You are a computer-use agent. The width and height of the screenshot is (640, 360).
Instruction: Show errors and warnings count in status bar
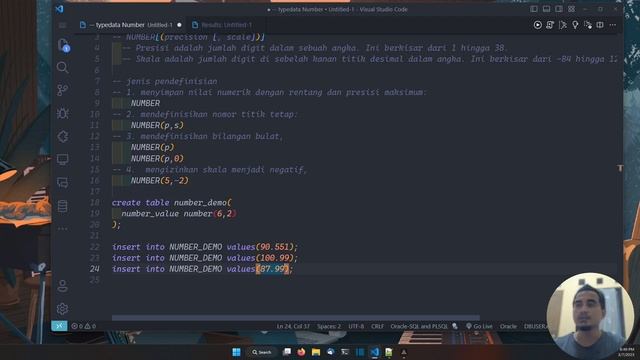coord(84,326)
